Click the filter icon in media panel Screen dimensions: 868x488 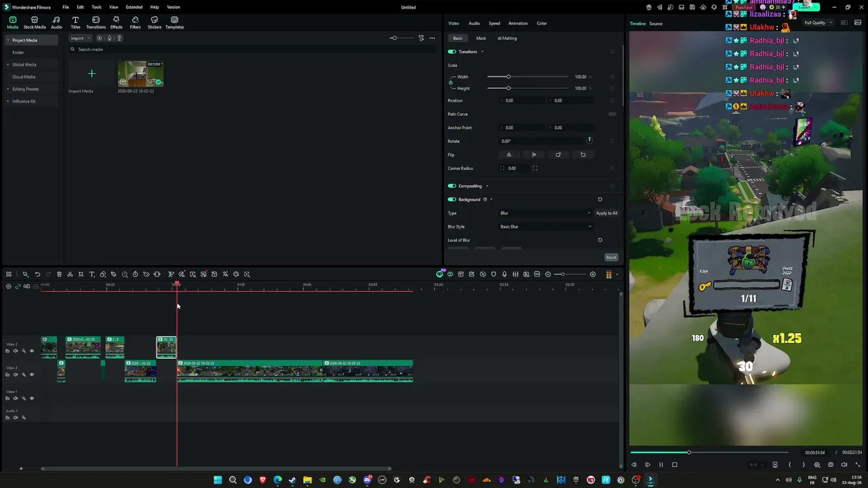pyautogui.click(x=421, y=38)
